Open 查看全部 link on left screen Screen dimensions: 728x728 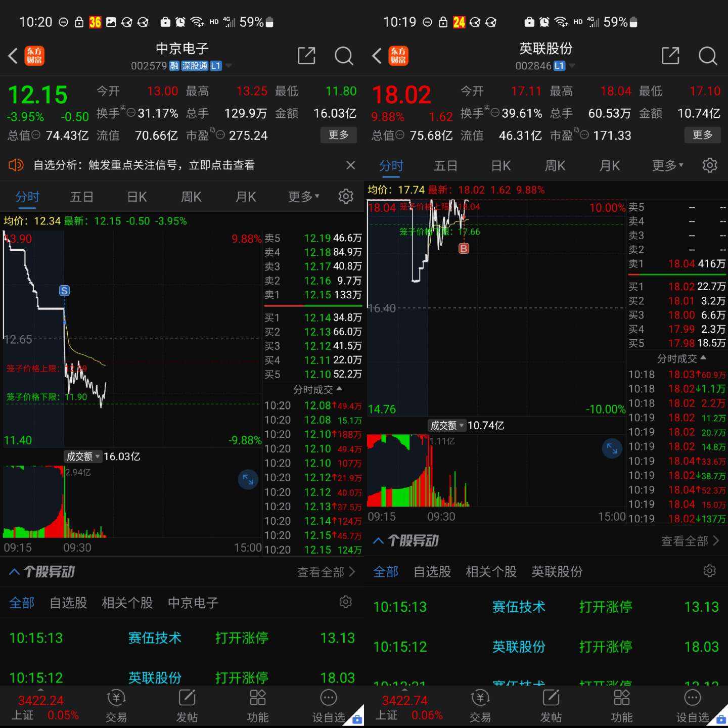click(326, 572)
